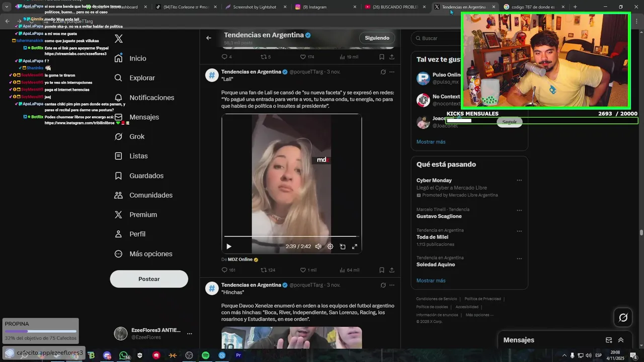Open Premiere Pro from taskbar
Screen dimensions: 644x362
pos(238,355)
